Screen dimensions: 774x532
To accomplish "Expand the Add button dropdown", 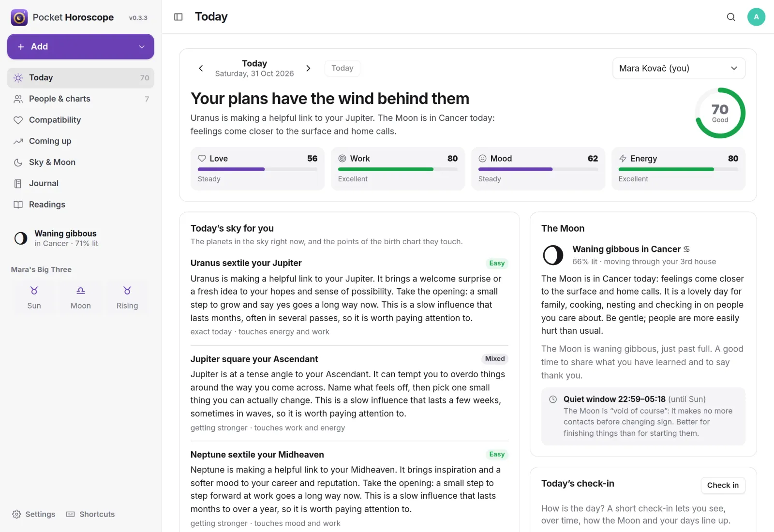I will tap(142, 47).
